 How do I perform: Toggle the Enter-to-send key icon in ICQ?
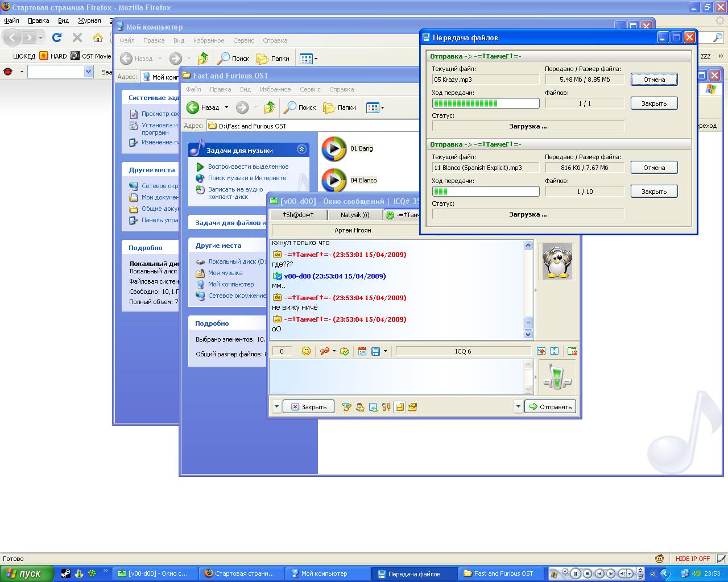click(x=399, y=407)
